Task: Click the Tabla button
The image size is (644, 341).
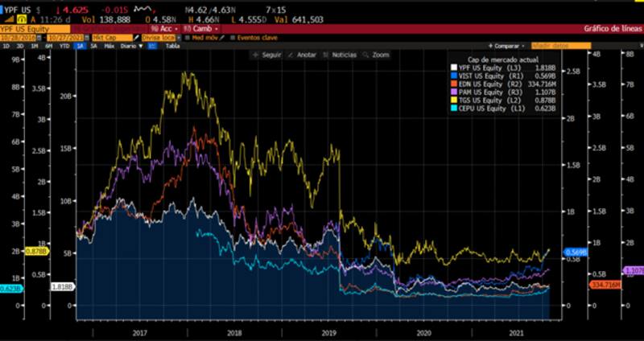Action: click(171, 46)
